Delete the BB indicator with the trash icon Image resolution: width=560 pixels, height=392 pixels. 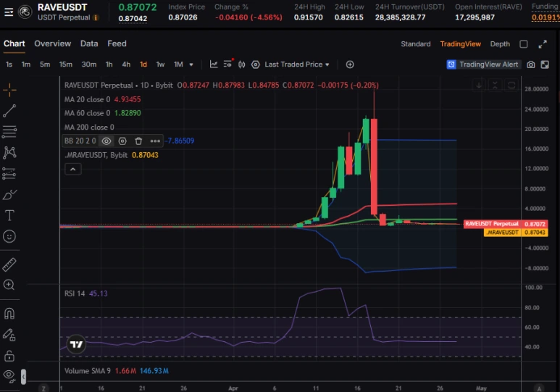tap(138, 141)
